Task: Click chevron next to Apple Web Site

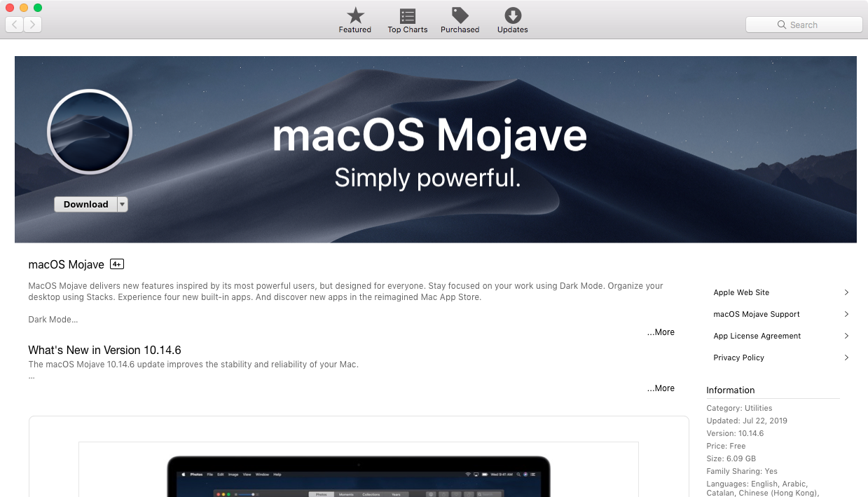Action: tap(846, 292)
